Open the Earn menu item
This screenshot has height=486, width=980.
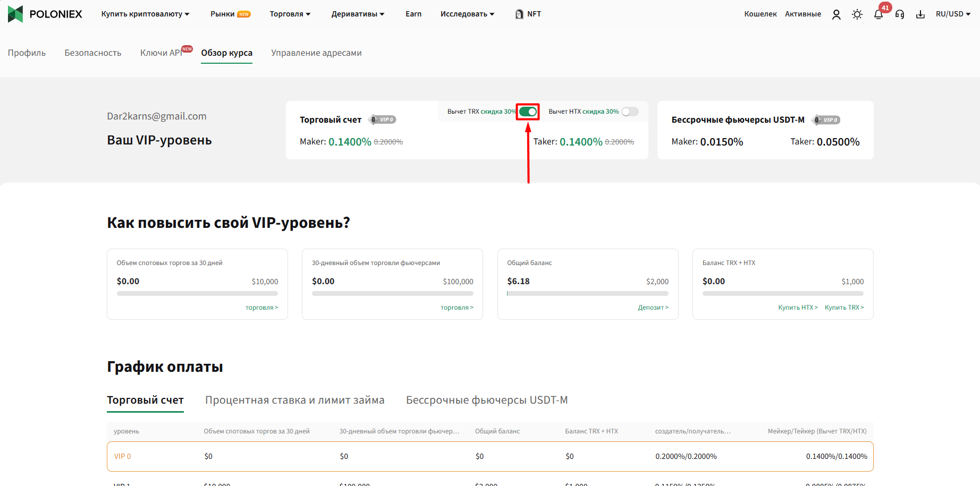(413, 14)
